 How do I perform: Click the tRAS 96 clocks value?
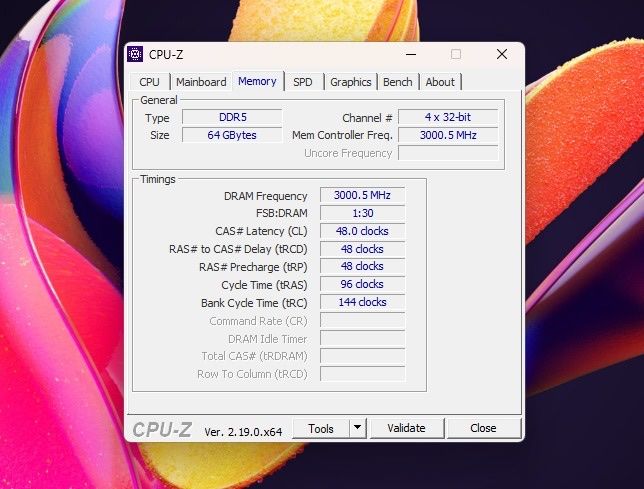click(362, 284)
